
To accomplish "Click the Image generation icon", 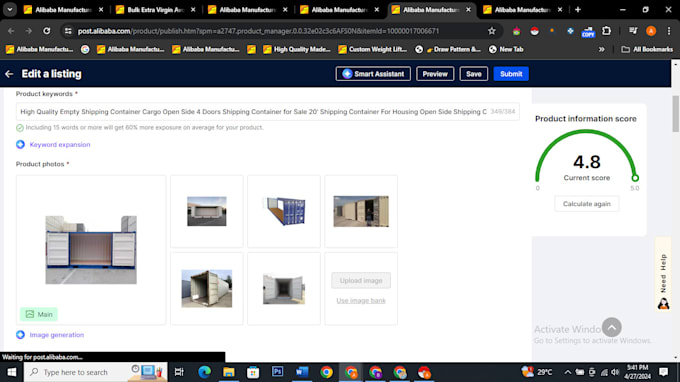I will tap(20, 335).
